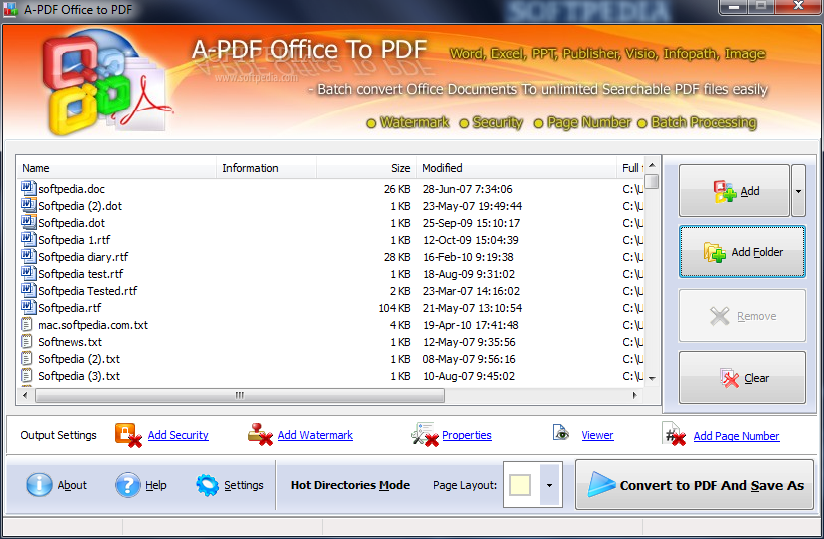Open the Add button dropdown arrow
The width and height of the screenshot is (824, 539).
(798, 191)
